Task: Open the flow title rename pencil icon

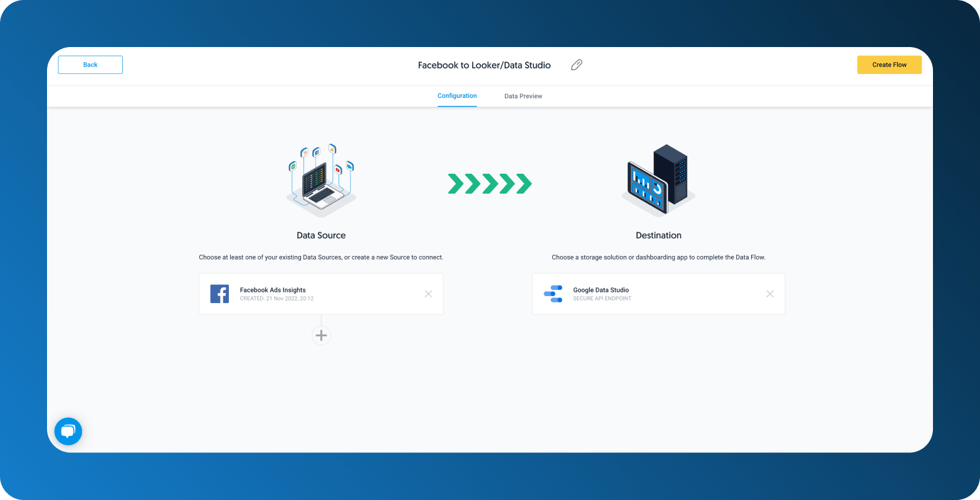Action: (576, 65)
